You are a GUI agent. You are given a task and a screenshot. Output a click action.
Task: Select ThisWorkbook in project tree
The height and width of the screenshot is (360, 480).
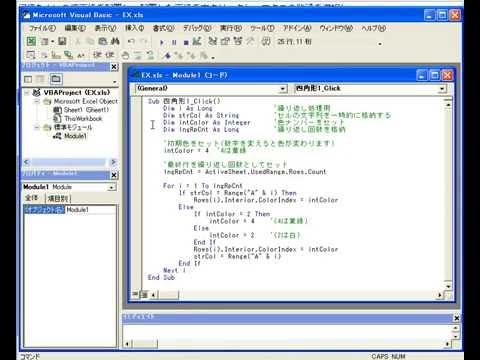pos(83,119)
